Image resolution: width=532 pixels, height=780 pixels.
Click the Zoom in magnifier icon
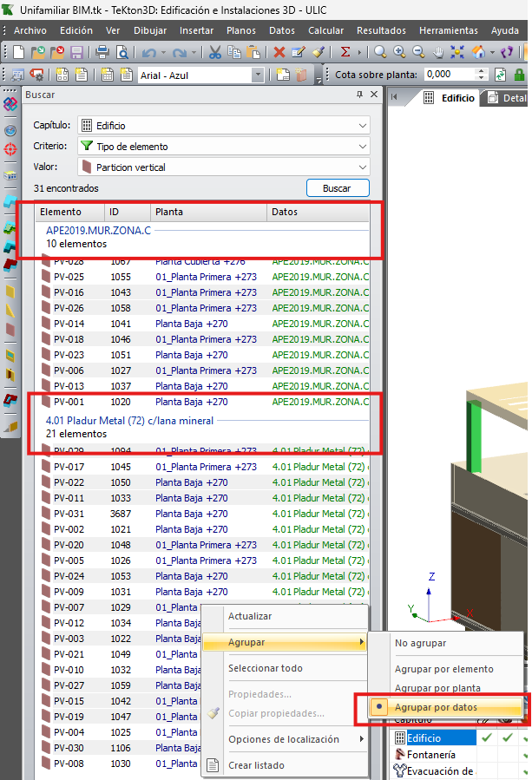399,52
